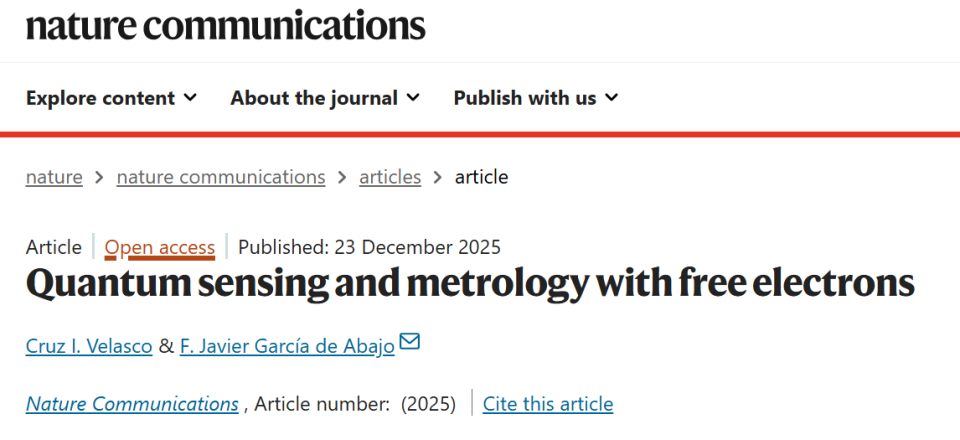The image size is (960, 440).
Task: Click the nature communications logo
Action: click(225, 25)
